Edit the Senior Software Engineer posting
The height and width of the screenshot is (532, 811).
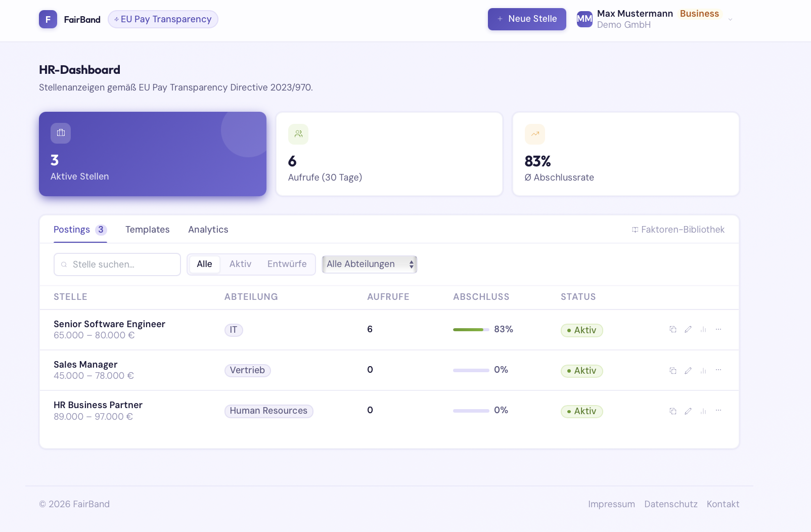[688, 329]
